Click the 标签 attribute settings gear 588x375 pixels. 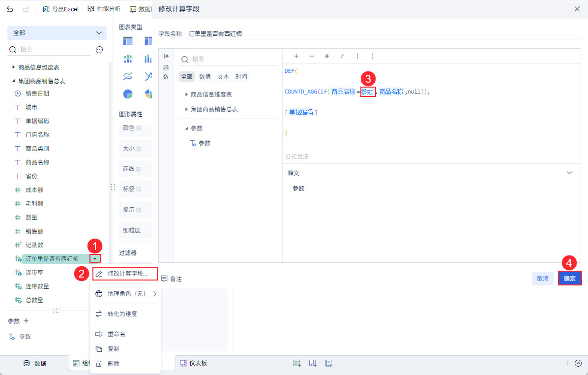pos(138,189)
